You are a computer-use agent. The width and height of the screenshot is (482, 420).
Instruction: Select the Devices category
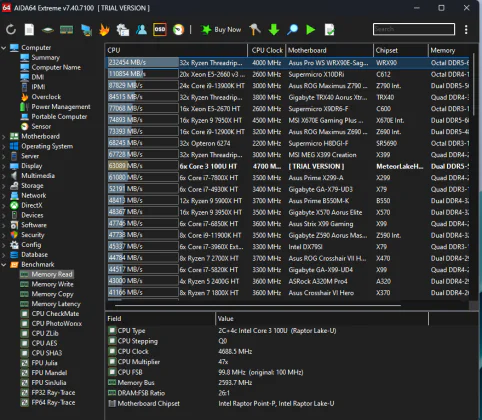tap(32, 215)
